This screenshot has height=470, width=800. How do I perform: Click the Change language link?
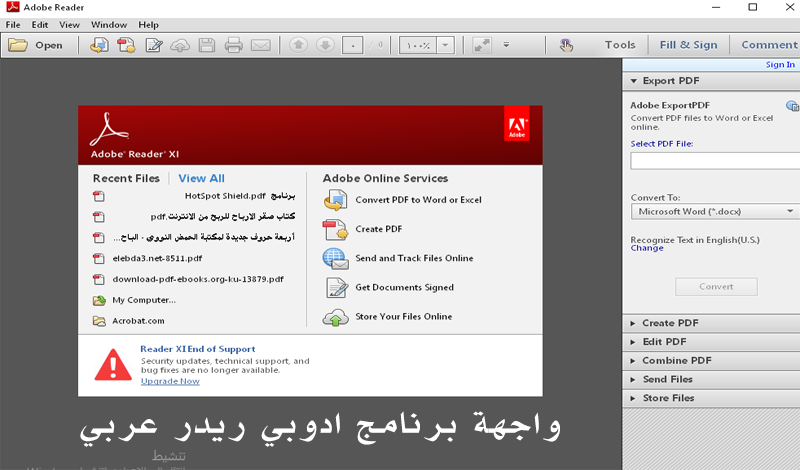point(647,248)
